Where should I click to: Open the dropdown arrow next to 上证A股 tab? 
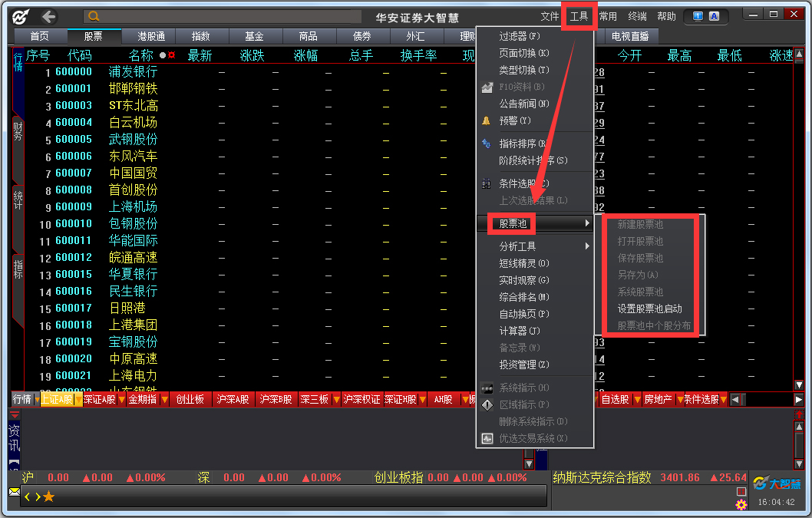(78, 399)
